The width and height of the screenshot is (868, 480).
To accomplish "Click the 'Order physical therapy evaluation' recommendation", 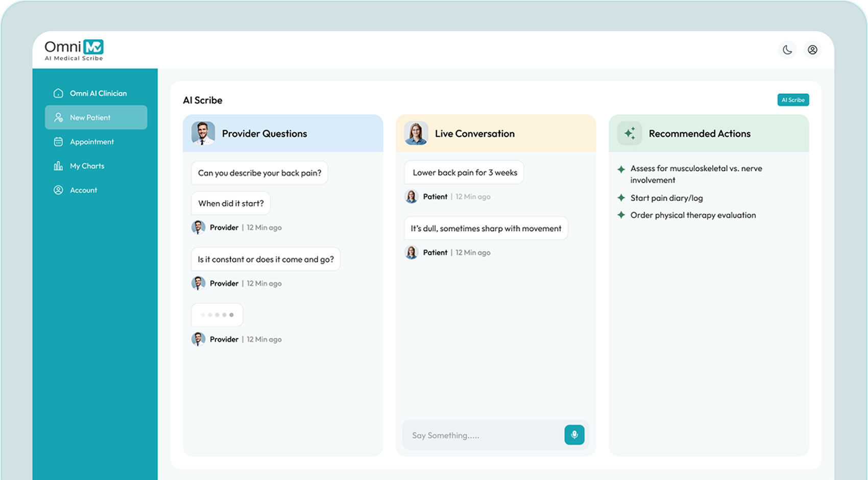I will 692,215.
